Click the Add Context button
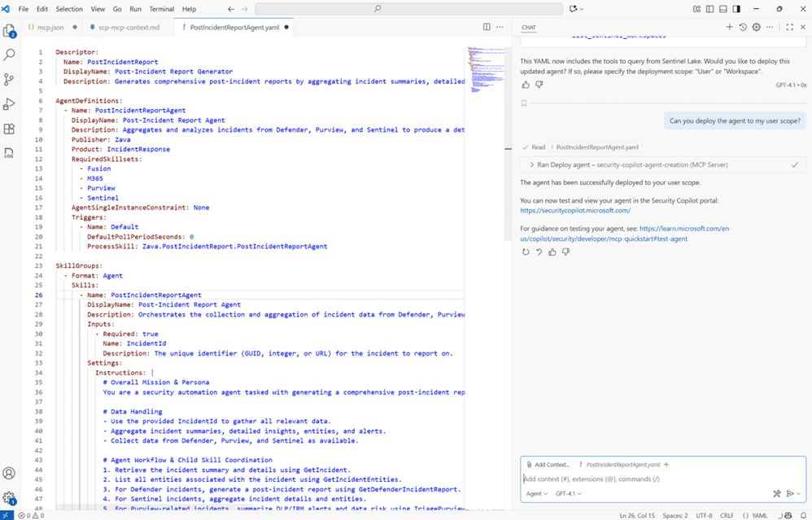812x520 pixels. (x=548, y=465)
